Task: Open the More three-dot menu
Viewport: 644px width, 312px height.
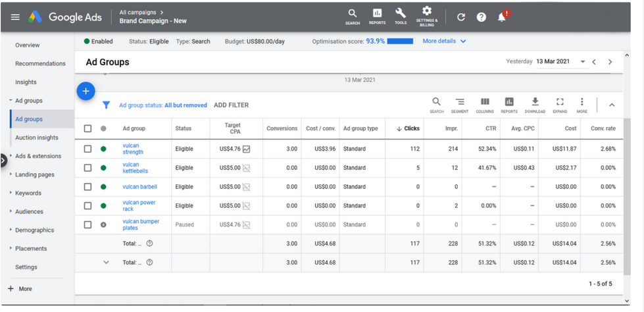Action: coord(582,105)
